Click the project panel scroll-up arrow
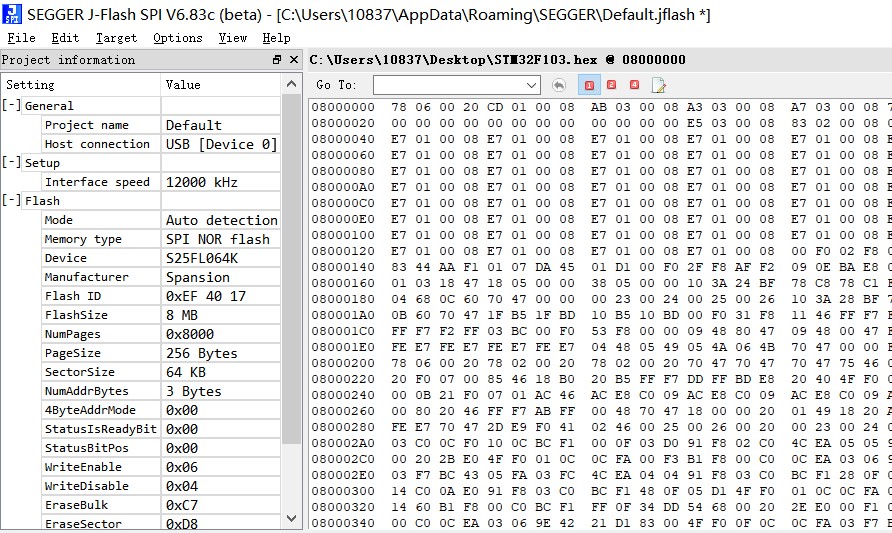The width and height of the screenshot is (892, 533). click(291, 84)
